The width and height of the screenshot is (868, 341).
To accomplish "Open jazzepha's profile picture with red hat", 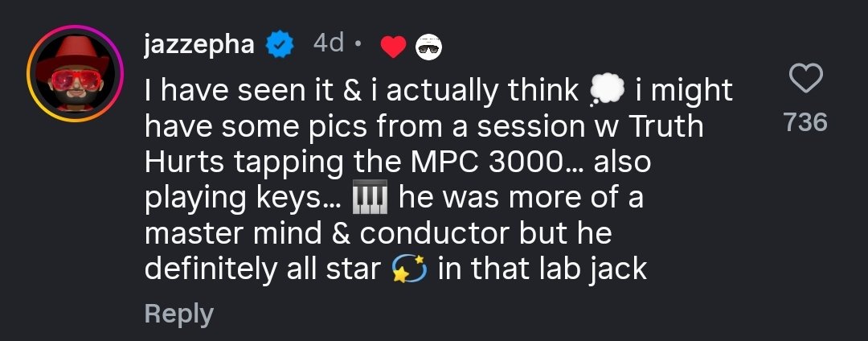I will pos(74,73).
